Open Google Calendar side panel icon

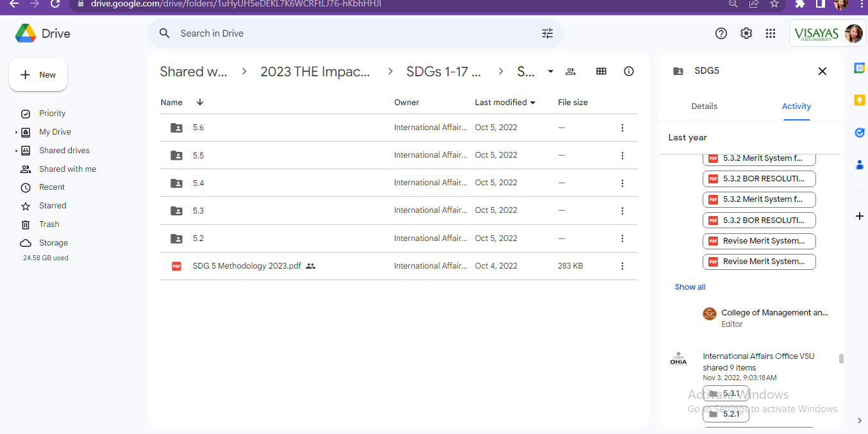point(859,68)
